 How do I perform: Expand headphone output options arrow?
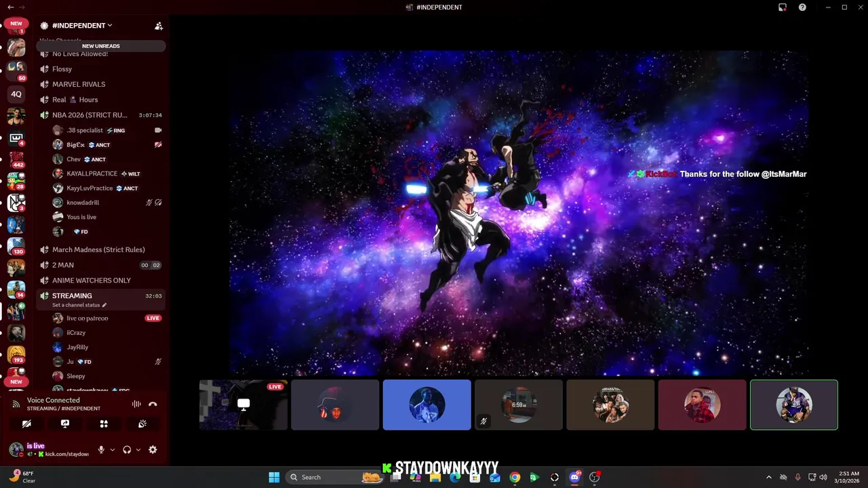point(138,449)
